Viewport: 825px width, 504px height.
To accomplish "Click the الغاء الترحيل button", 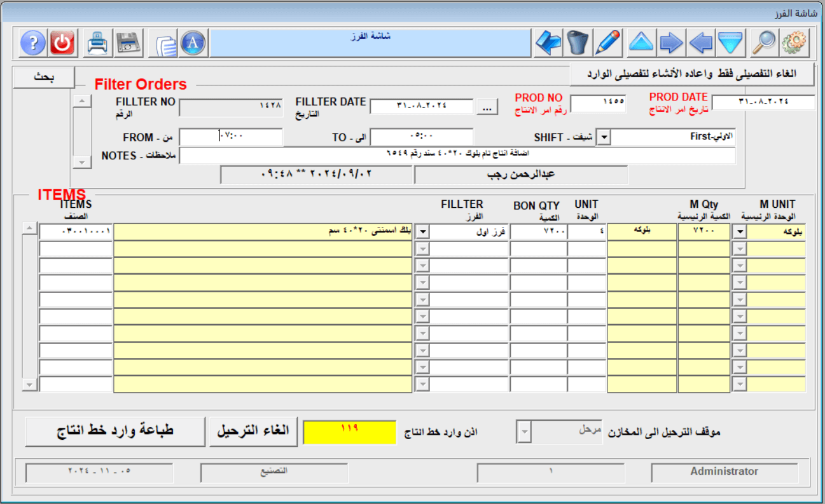I will tap(253, 430).
